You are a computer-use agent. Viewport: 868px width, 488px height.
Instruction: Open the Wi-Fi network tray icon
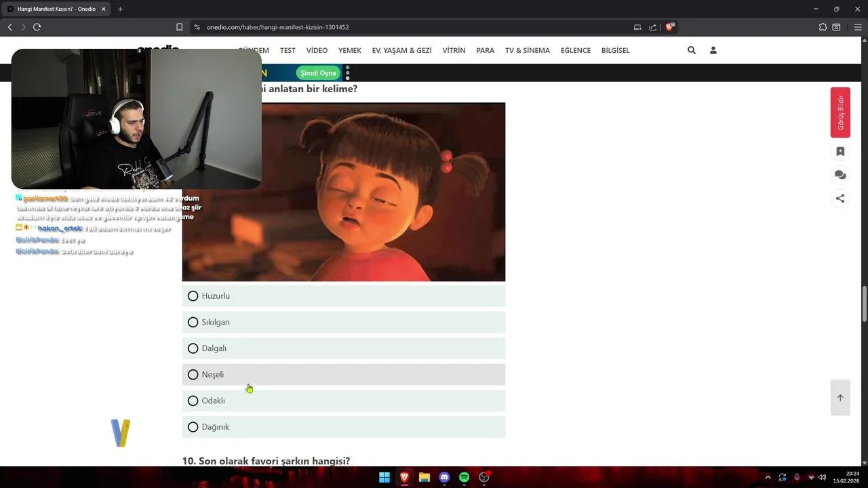tap(811, 477)
